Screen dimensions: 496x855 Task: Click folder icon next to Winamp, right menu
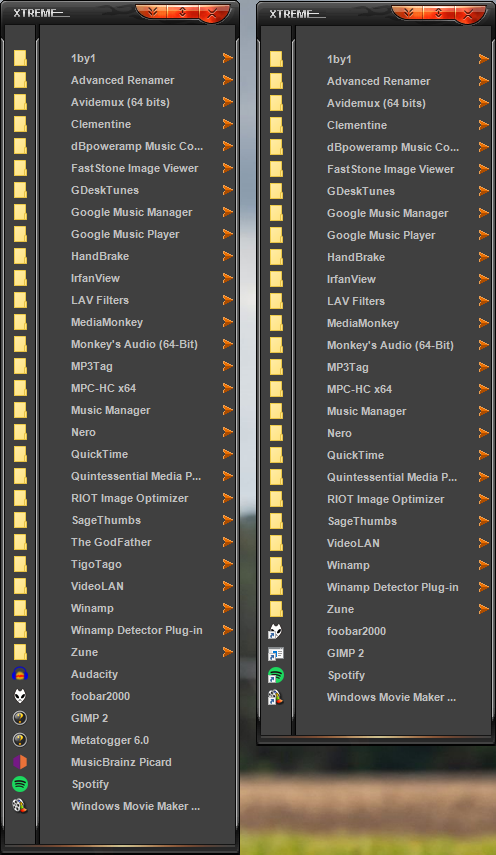click(276, 565)
